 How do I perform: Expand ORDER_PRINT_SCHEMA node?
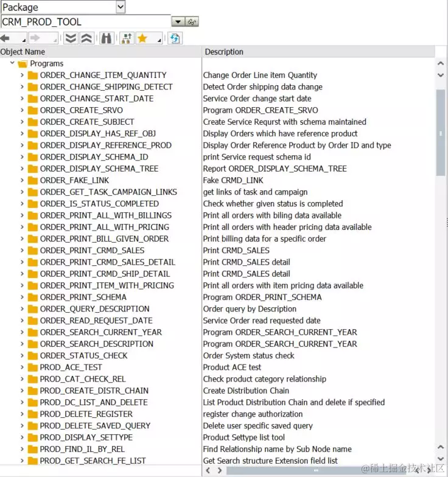pyautogui.click(x=22, y=297)
